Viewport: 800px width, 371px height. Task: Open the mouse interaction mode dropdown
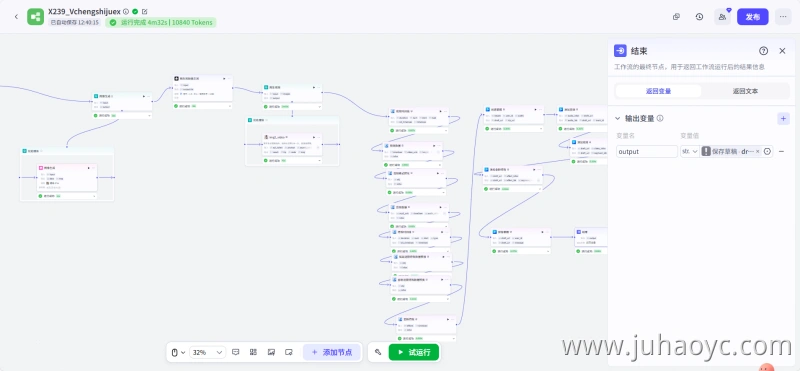tap(178, 352)
